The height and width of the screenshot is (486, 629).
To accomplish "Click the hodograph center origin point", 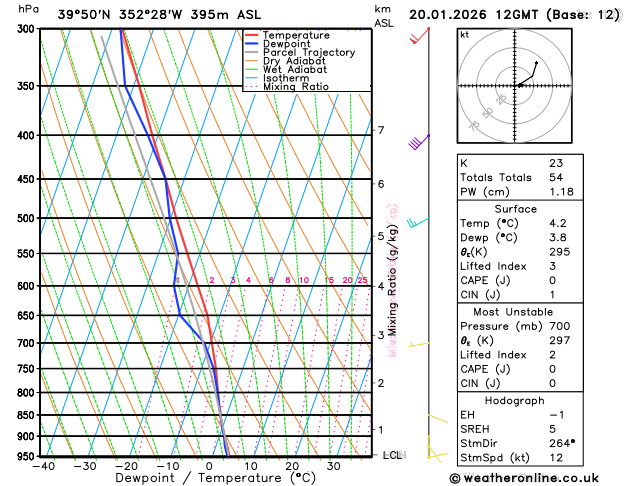I will click(515, 86).
